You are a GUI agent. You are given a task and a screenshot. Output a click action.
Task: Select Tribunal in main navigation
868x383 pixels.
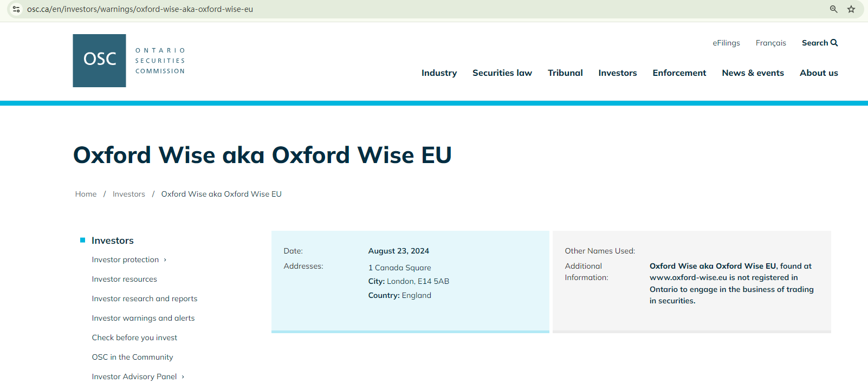[x=565, y=73]
